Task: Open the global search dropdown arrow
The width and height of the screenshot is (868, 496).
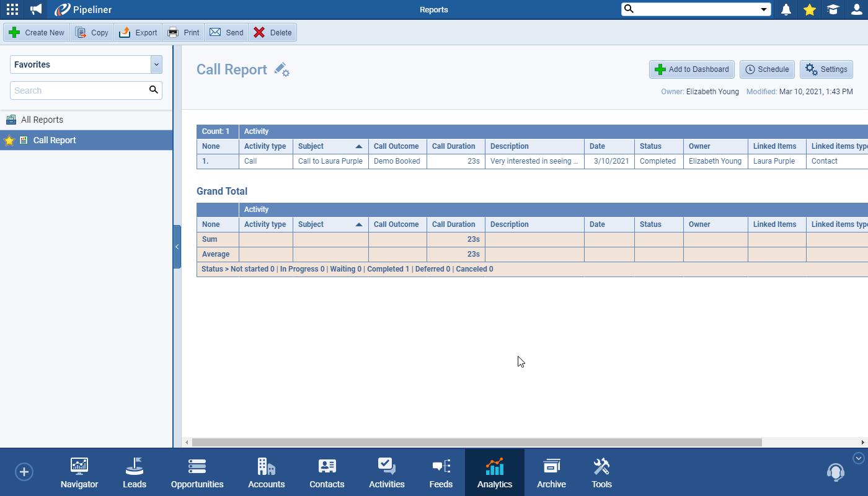Action: click(x=764, y=9)
